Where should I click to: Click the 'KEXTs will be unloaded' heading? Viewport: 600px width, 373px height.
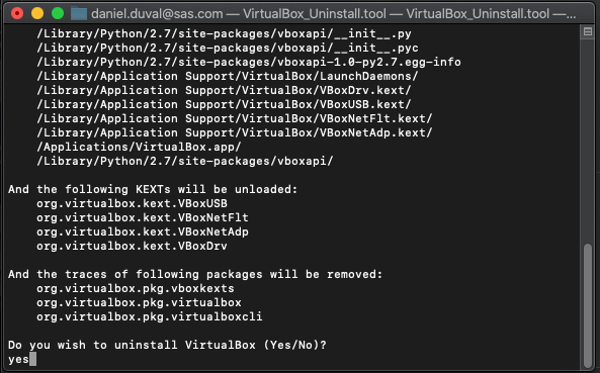[x=153, y=189]
